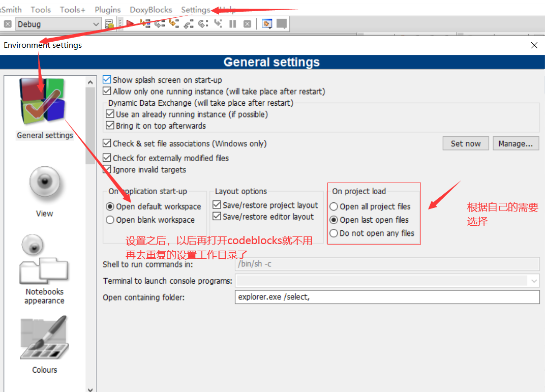Click the Break debugger pause icon
This screenshot has height=392, width=545.
point(233,23)
